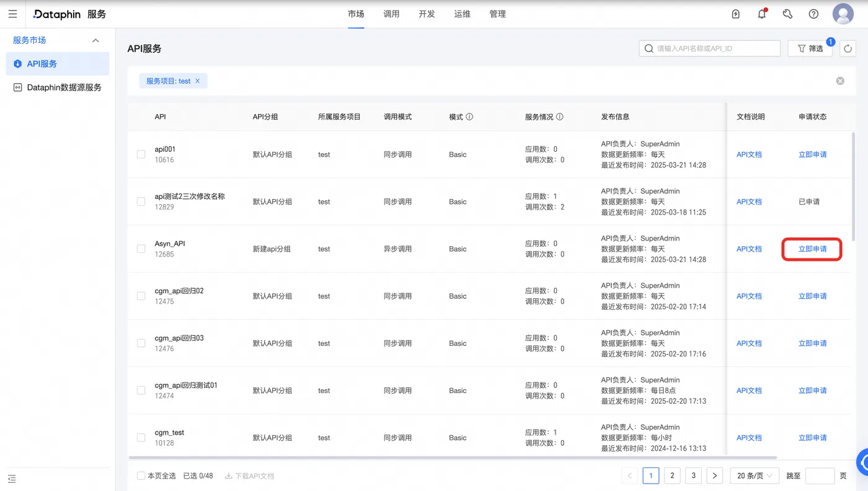Switch to the 调用 top tab
This screenshot has width=868, height=491.
coord(391,14)
